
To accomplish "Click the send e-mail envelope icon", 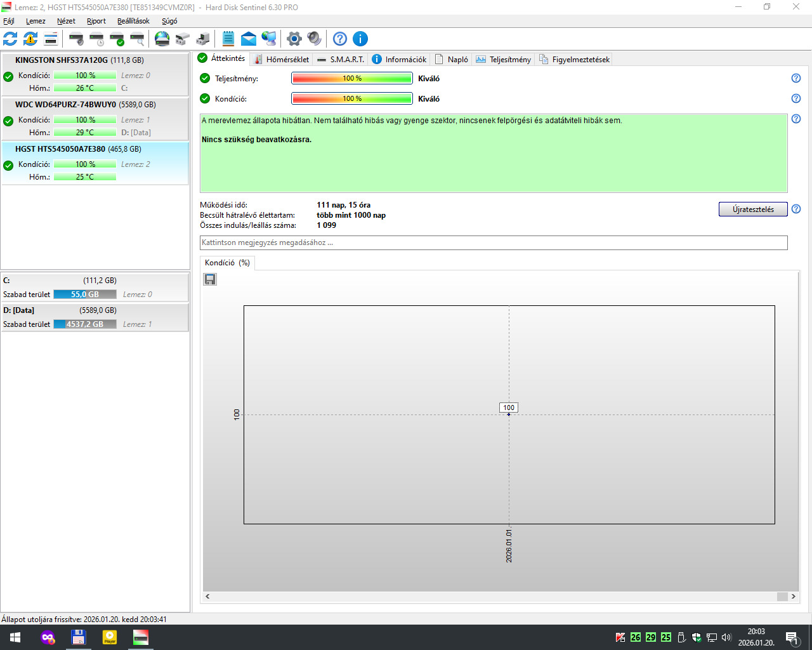I will click(x=249, y=39).
